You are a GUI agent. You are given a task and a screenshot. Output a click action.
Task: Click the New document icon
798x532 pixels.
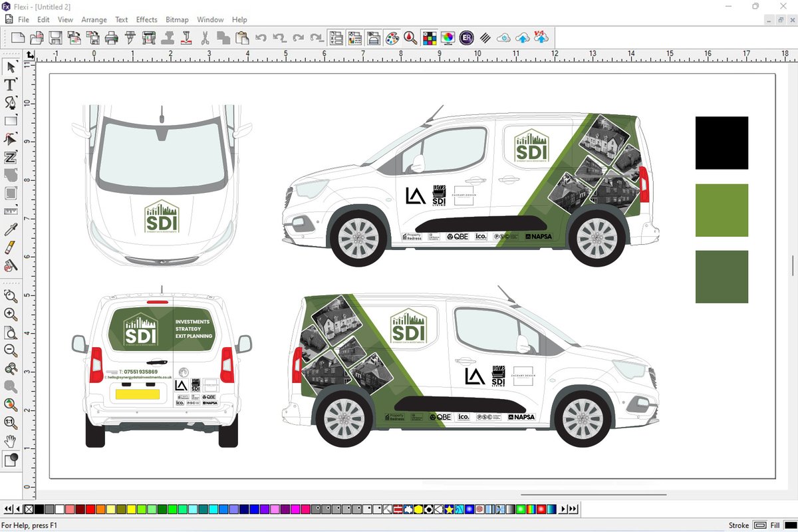click(18, 38)
